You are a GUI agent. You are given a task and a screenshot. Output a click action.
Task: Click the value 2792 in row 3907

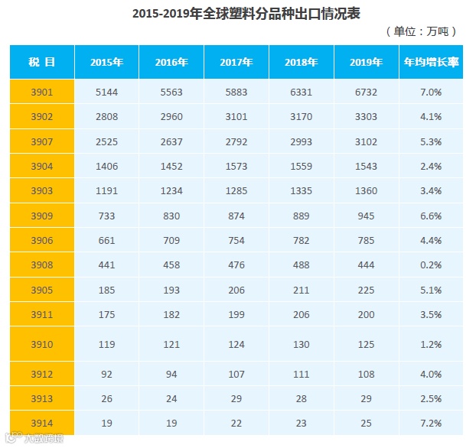tap(236, 141)
